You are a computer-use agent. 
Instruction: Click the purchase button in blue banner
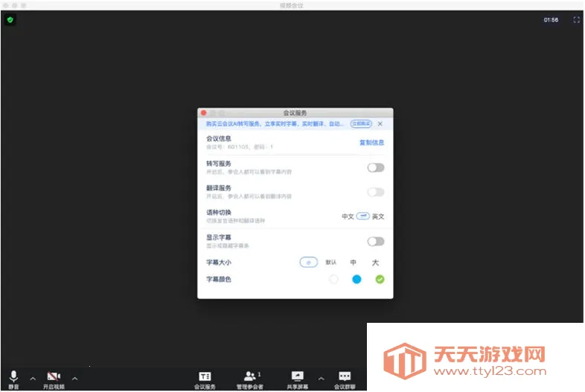pos(361,123)
